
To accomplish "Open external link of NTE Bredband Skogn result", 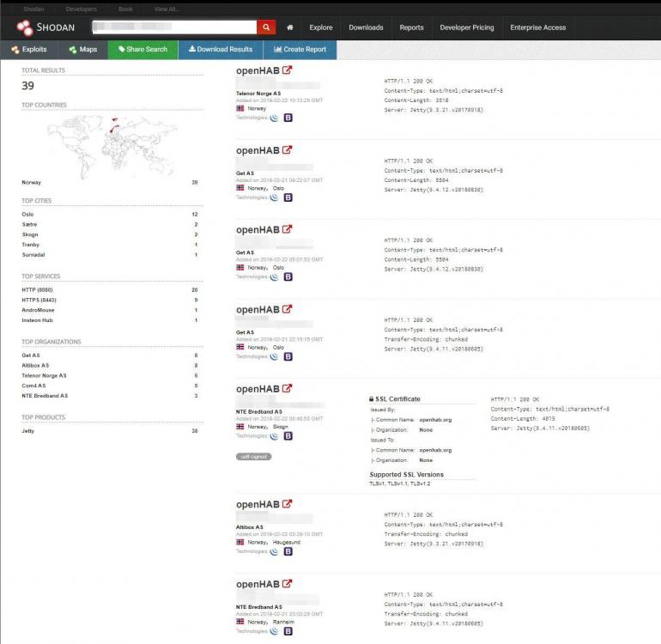I will [x=287, y=388].
